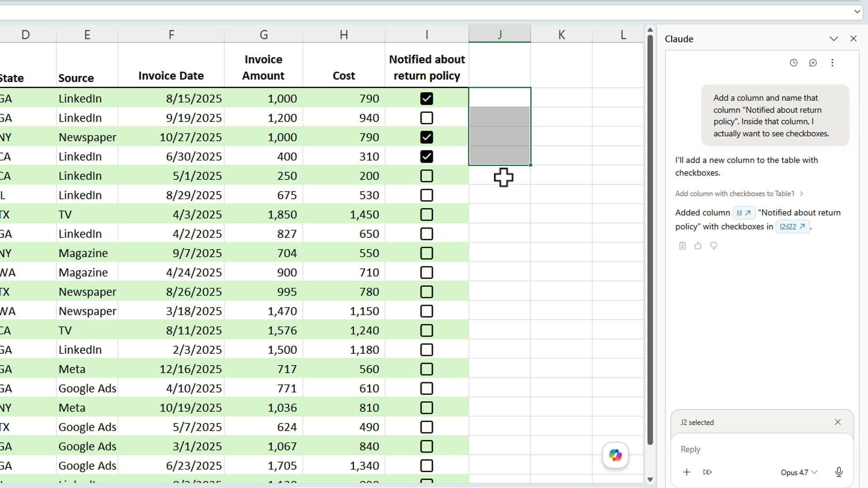Select column header L

tap(623, 34)
